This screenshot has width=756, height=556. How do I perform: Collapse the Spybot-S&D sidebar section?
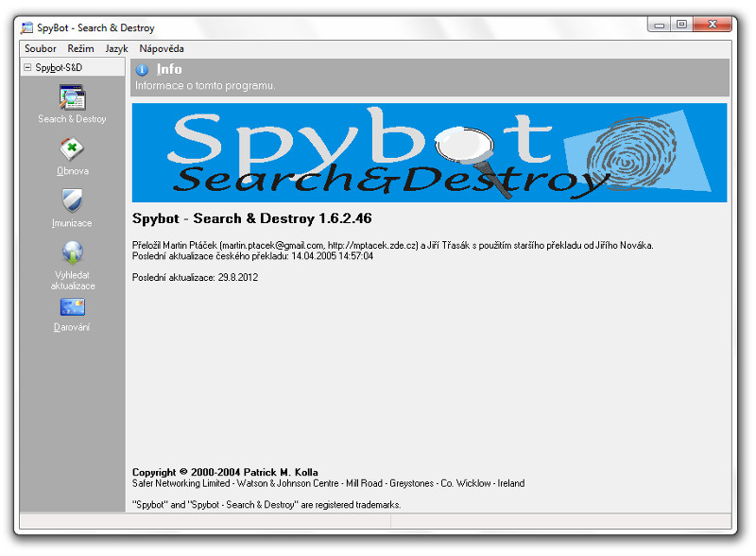pos(27,67)
